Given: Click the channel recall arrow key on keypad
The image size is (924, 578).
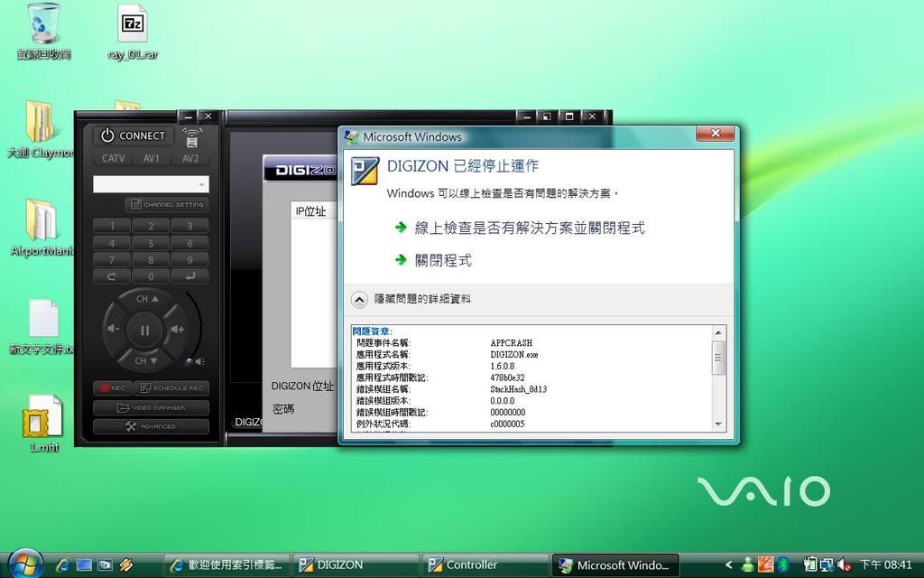Looking at the screenshot, I should tap(112, 276).
